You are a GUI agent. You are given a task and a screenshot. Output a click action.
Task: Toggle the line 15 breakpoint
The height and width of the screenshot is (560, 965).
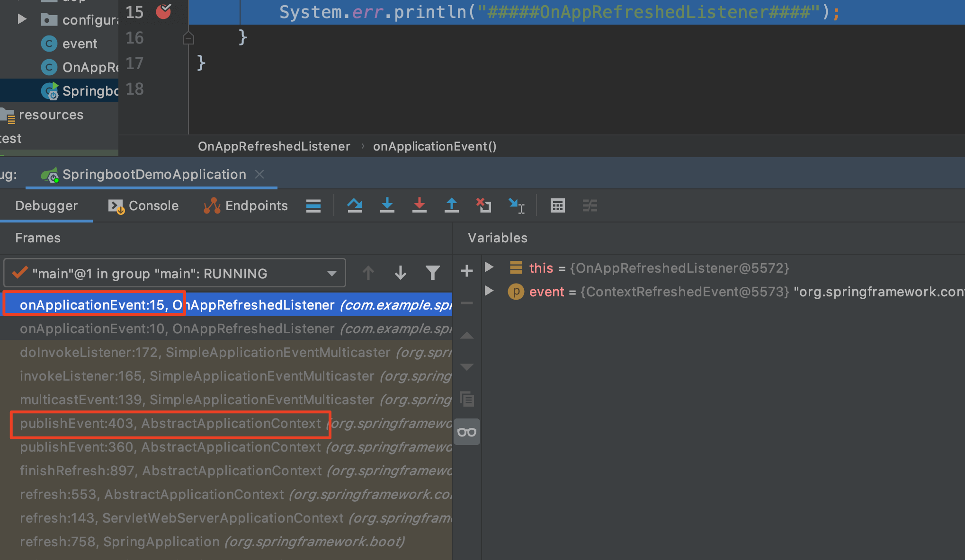pyautogui.click(x=163, y=11)
